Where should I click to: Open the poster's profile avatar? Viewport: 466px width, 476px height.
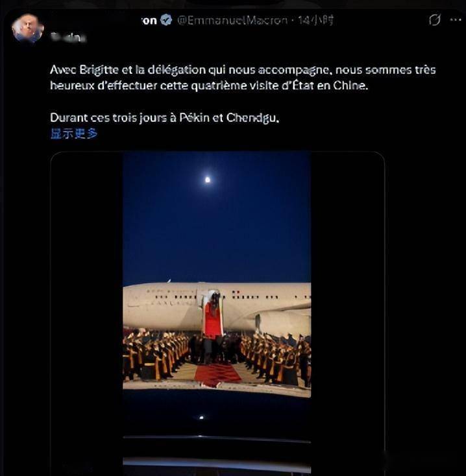coord(27,28)
